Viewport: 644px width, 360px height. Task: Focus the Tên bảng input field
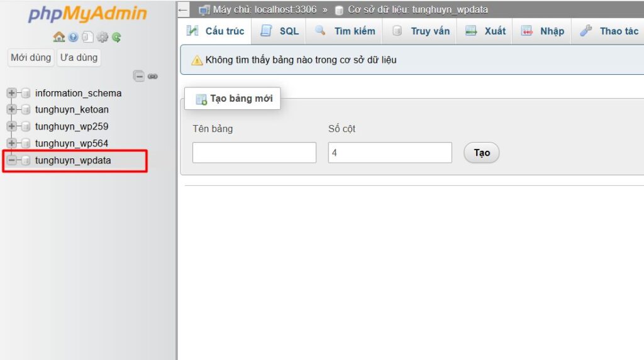click(x=254, y=153)
